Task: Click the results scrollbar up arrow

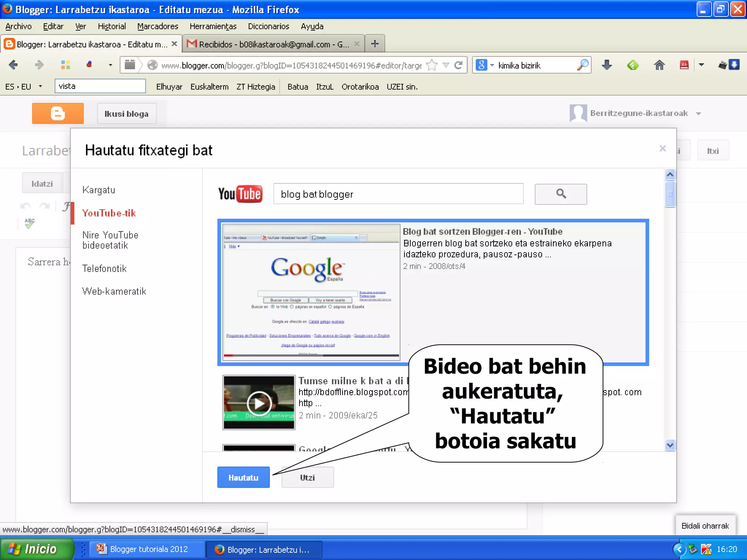Action: pos(670,175)
